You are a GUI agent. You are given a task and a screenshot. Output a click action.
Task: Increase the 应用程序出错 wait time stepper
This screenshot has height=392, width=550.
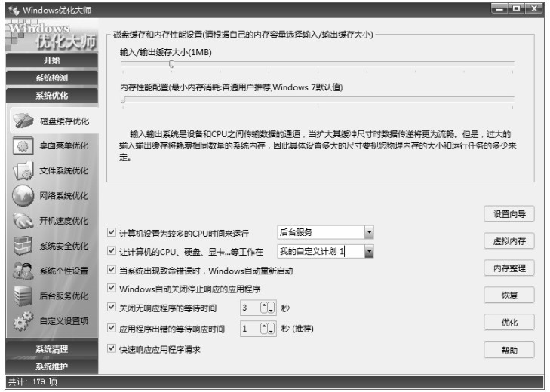[x=265, y=329]
